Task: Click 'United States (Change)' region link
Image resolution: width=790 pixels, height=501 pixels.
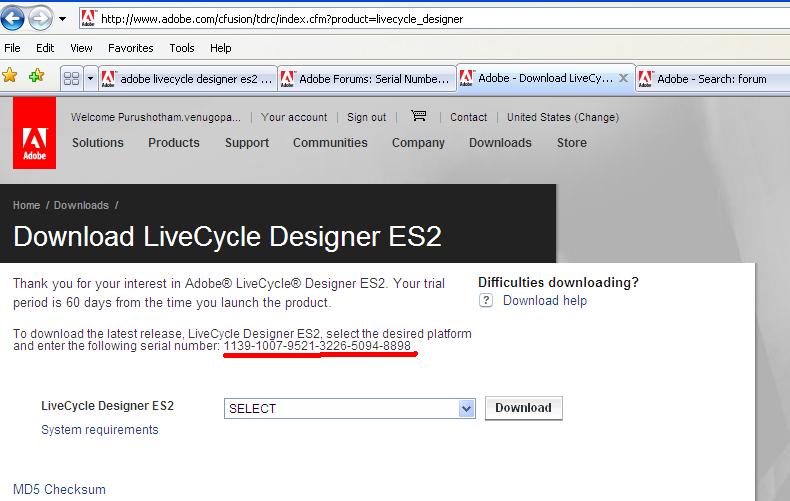Action: point(563,117)
